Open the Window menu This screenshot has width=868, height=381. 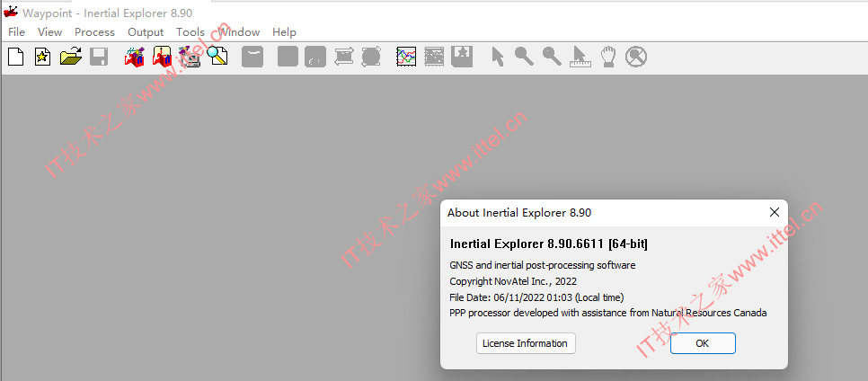(239, 32)
